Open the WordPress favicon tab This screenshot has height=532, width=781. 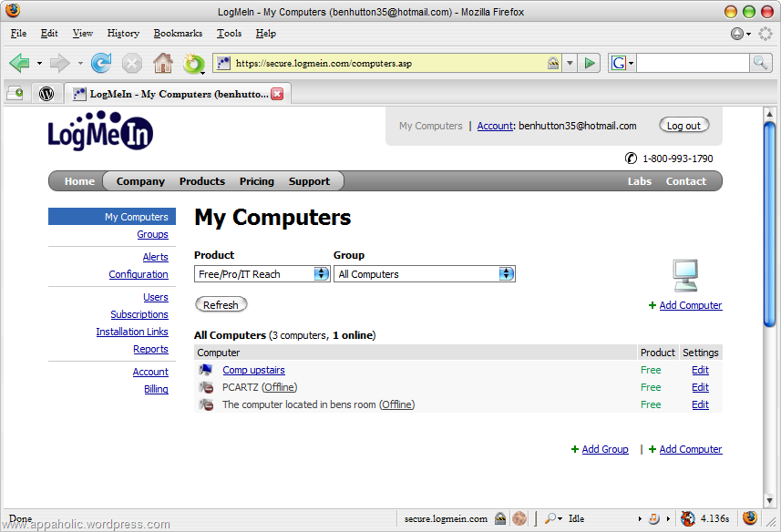tap(46, 92)
